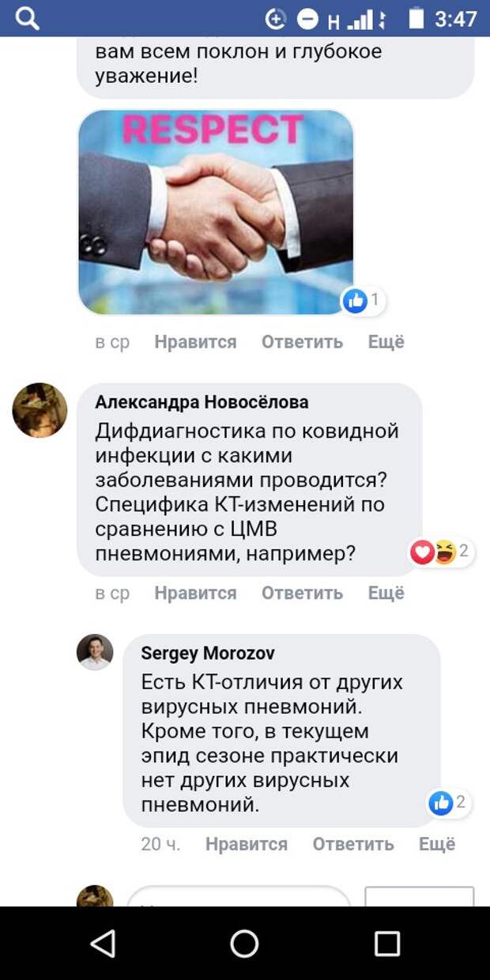Tap the search magnifier icon

point(27,18)
